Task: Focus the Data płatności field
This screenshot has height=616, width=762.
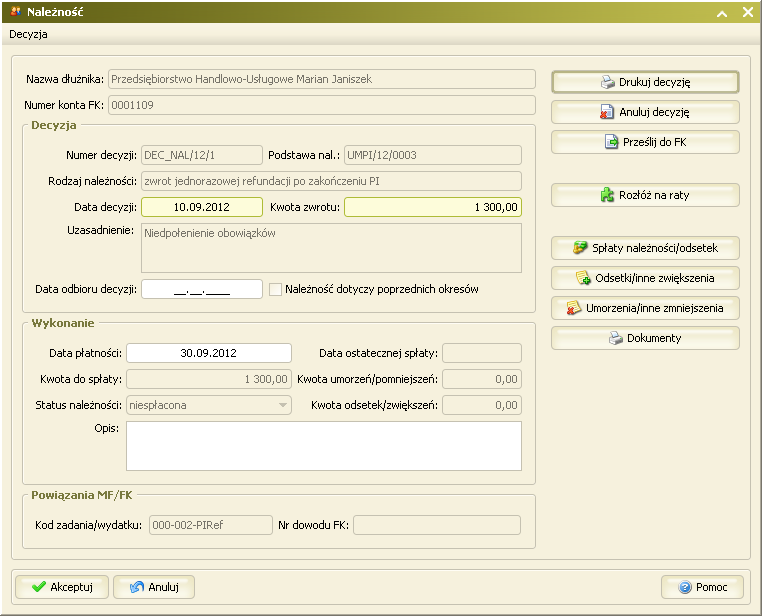Action: tap(209, 353)
